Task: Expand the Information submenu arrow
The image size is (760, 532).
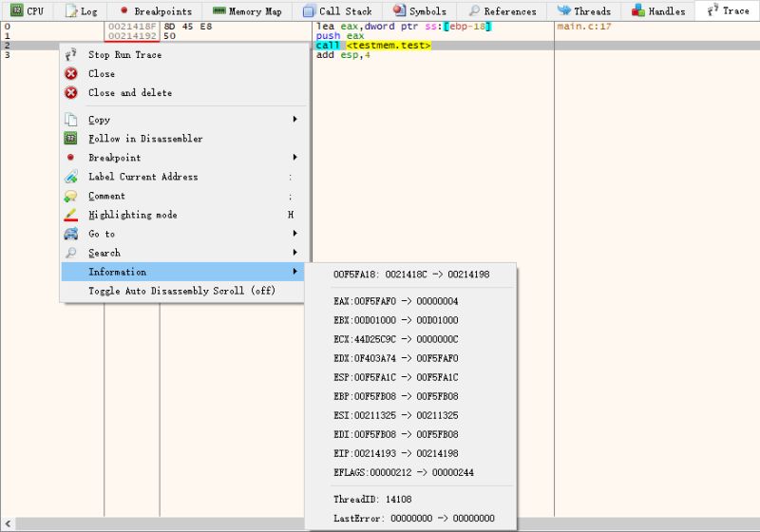Action: (294, 272)
